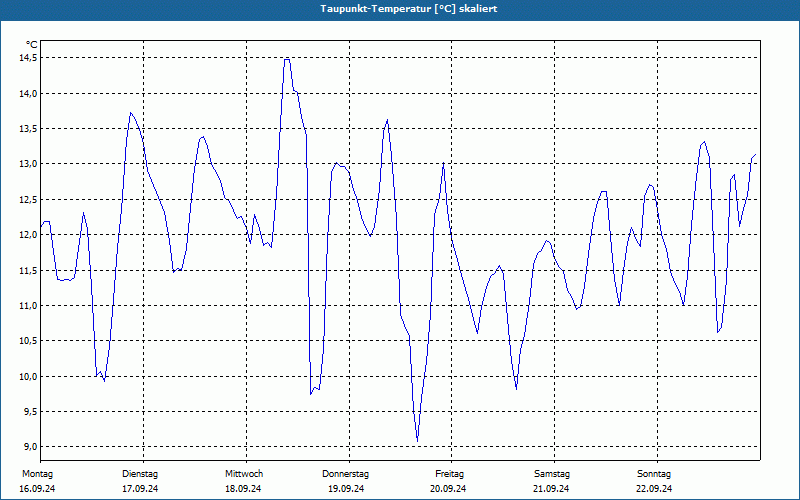Click the Sonntag day label

point(654,474)
